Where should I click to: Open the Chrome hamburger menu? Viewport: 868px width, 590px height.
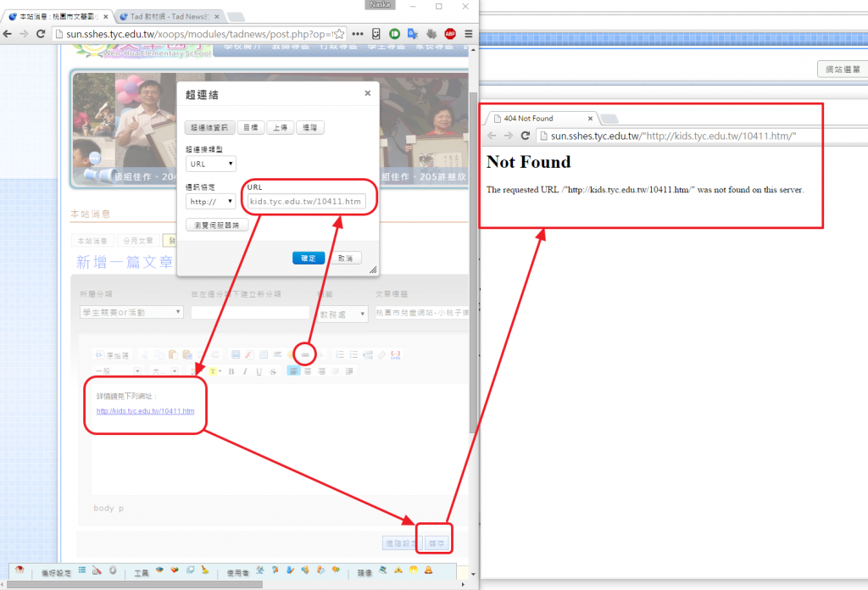[x=469, y=33]
